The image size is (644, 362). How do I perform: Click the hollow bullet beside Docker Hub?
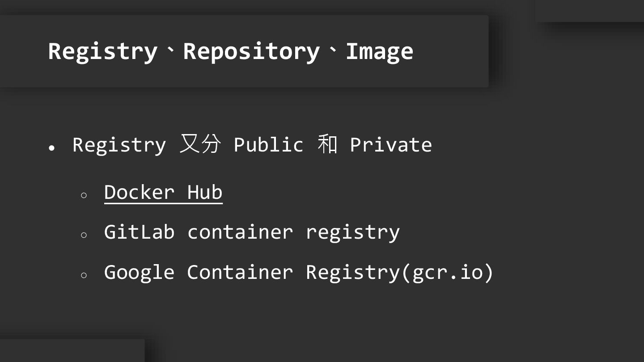[x=84, y=195]
